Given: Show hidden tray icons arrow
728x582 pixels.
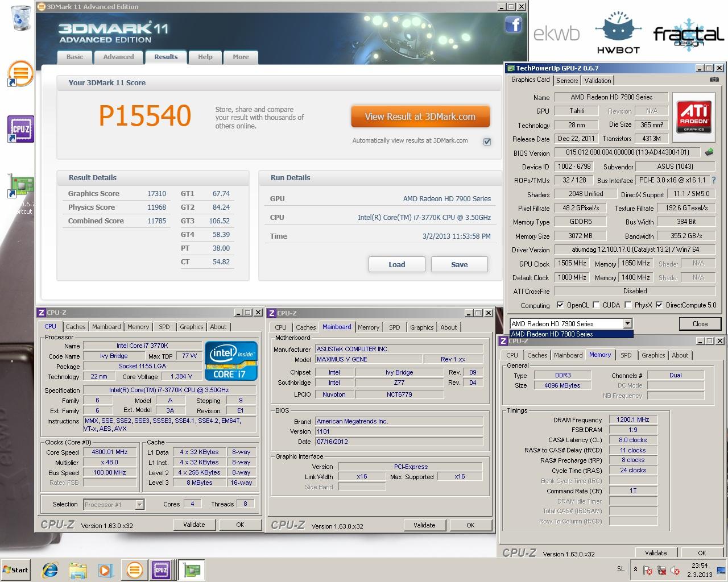Looking at the screenshot, I should [635, 569].
